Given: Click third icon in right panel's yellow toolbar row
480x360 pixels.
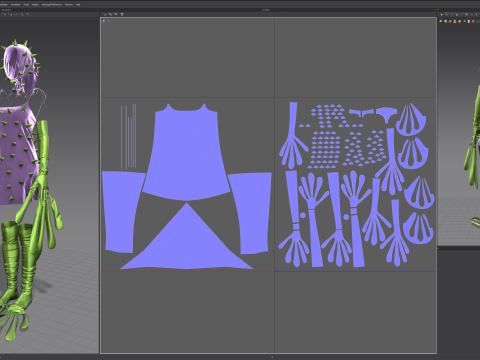Looking at the screenshot, I should pos(450,21).
